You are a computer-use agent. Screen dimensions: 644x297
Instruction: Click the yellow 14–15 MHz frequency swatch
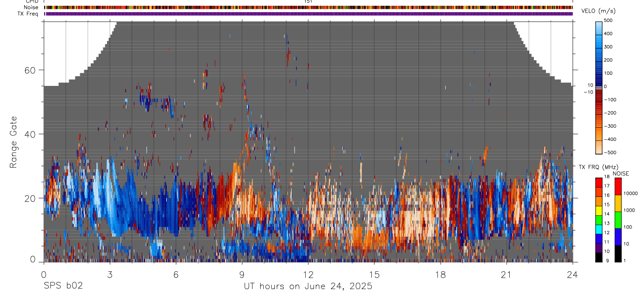598,211
